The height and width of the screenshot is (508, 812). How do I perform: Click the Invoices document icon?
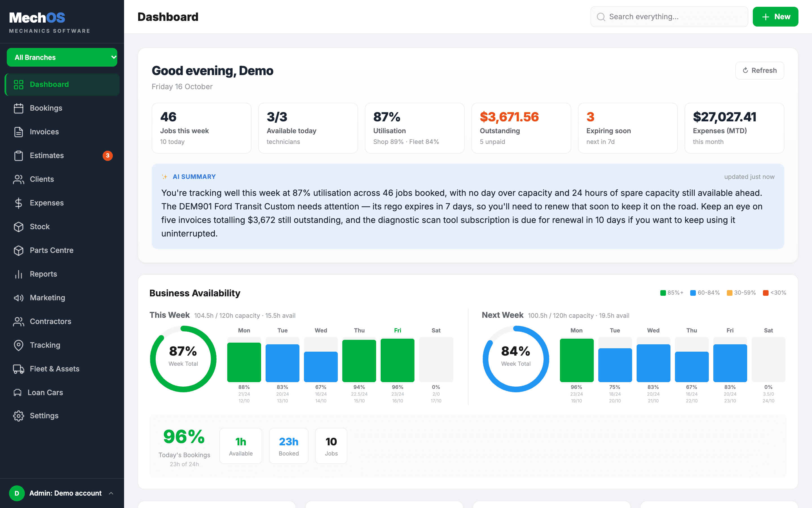point(18,132)
